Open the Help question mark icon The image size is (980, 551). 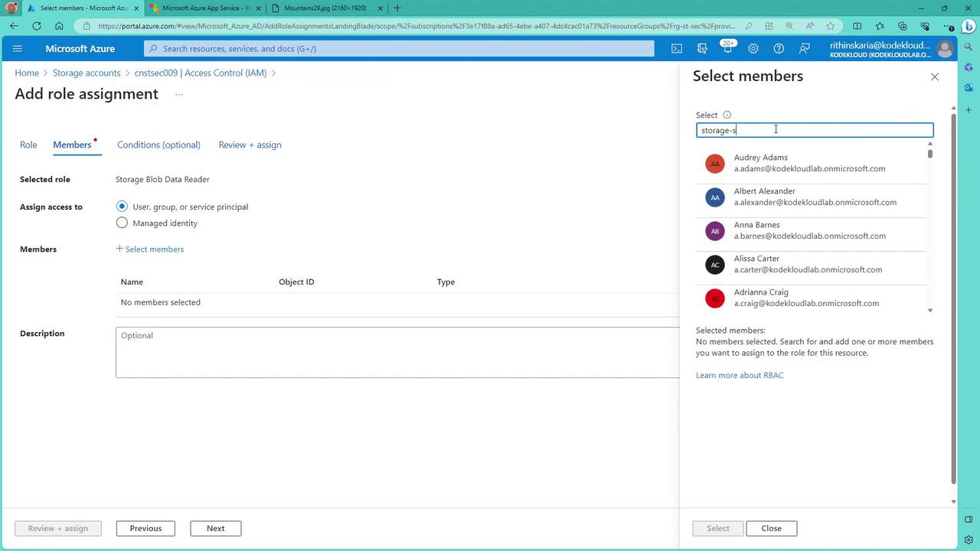tap(779, 48)
